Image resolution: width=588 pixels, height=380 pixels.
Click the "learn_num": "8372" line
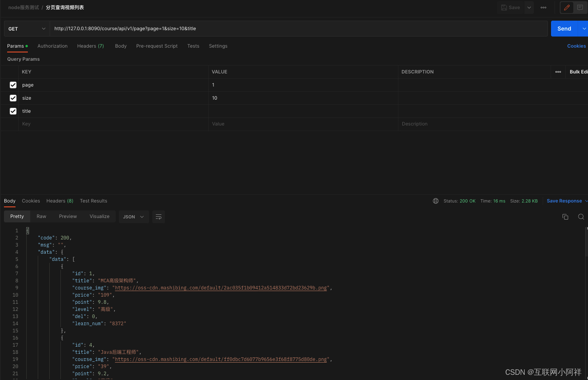[99, 324]
